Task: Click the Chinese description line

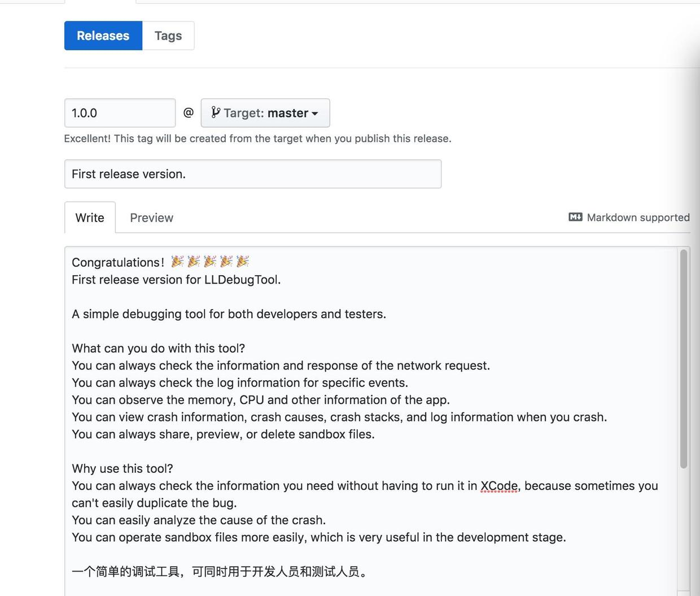Action: pyautogui.click(x=221, y=572)
